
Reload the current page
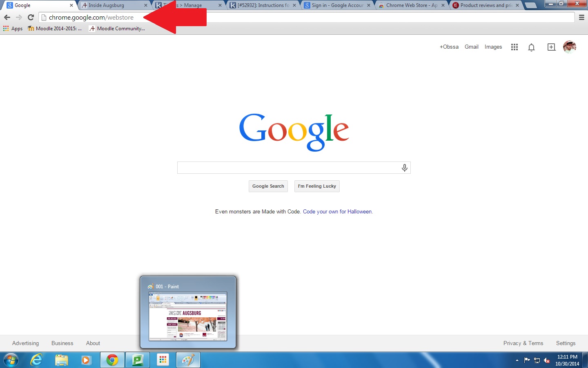pos(31,18)
